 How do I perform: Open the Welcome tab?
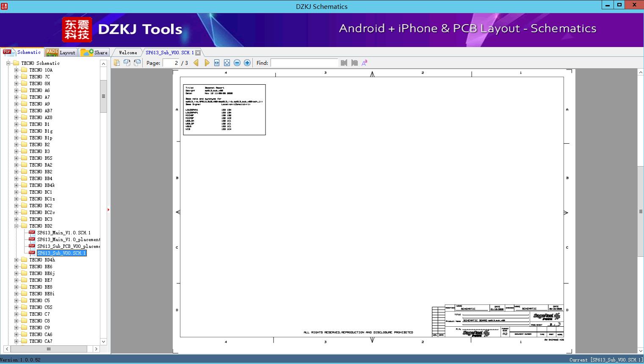[x=128, y=53]
